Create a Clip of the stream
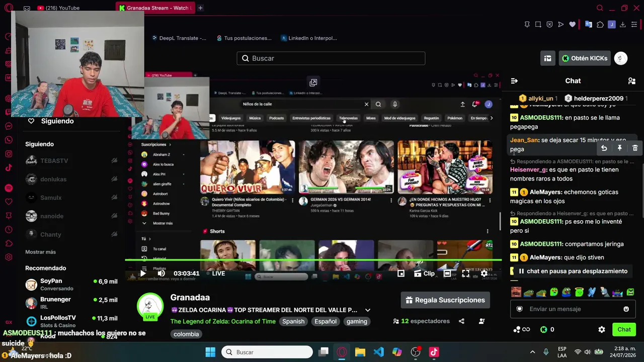 coord(425,274)
